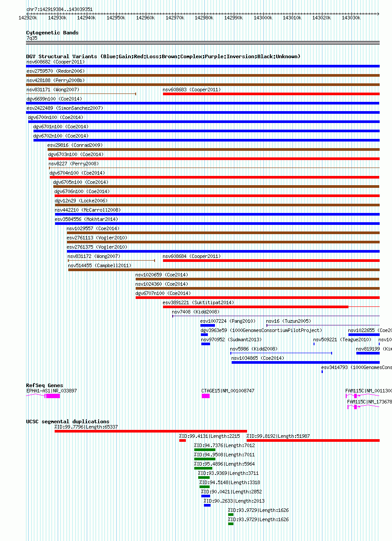Screen dimensions: 392x541
Task: Open variant nsv608684 (Cooper2011) label
Action: (x=192, y=256)
